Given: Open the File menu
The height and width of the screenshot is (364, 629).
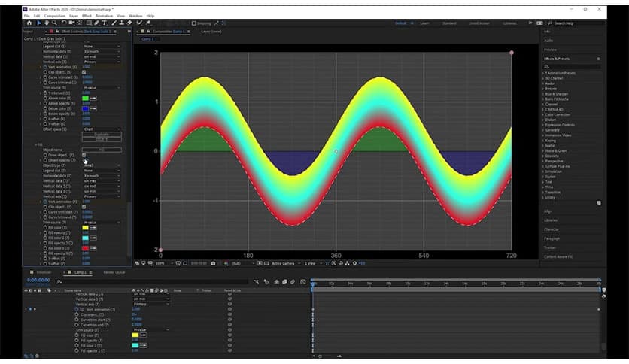Looking at the screenshot, I should (27, 16).
